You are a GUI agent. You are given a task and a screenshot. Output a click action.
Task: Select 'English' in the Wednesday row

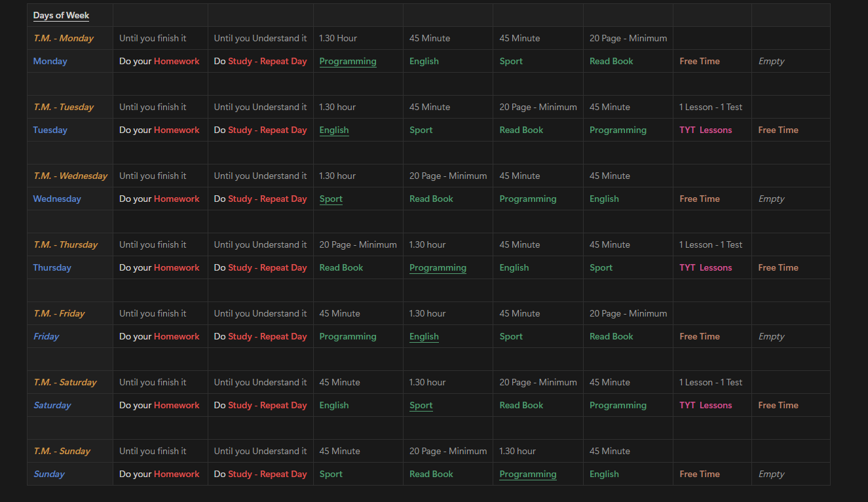(x=604, y=199)
